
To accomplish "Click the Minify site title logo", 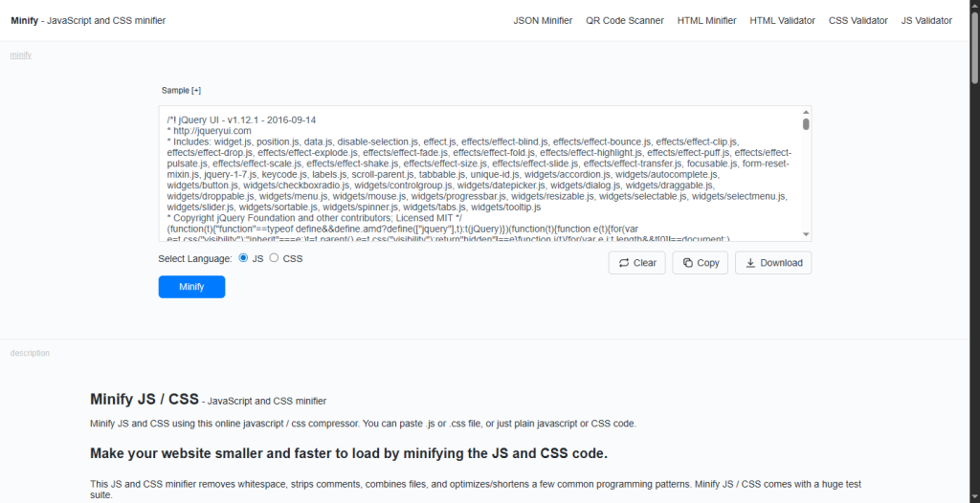I will pos(25,20).
